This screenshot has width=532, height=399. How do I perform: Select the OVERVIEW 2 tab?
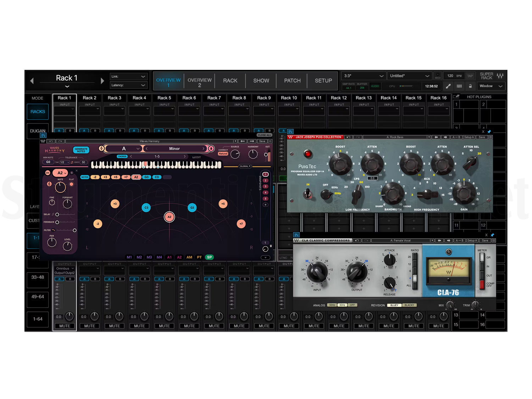(199, 81)
